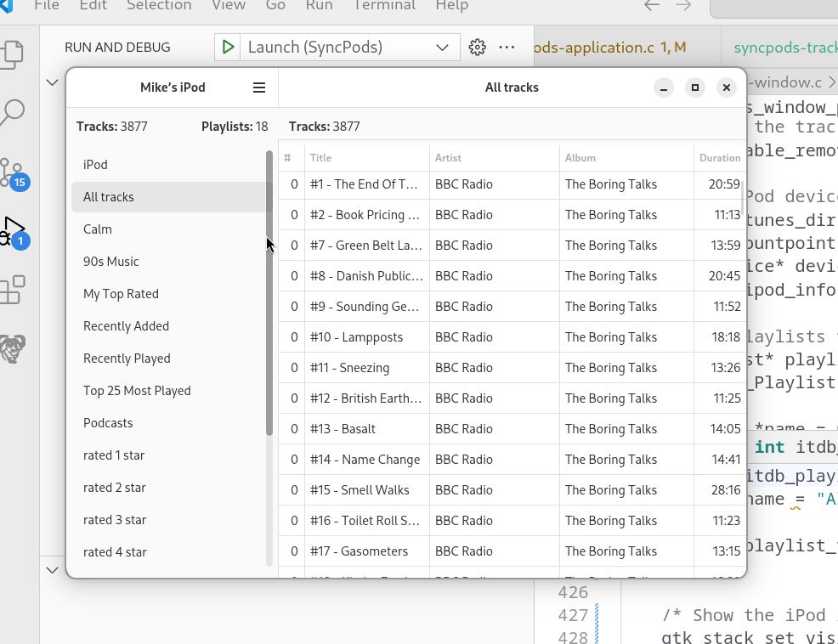Maximize the SyncPods window
This screenshot has height=644, width=838.
pos(695,88)
